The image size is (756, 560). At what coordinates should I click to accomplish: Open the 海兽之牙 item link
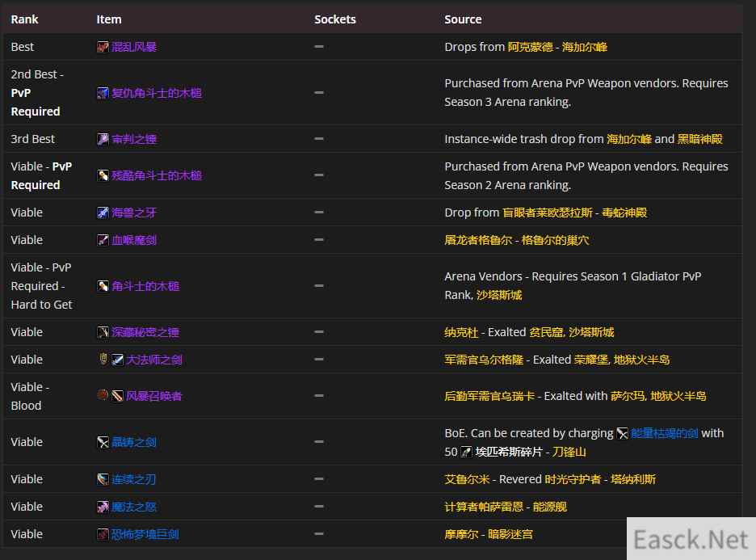point(134,213)
